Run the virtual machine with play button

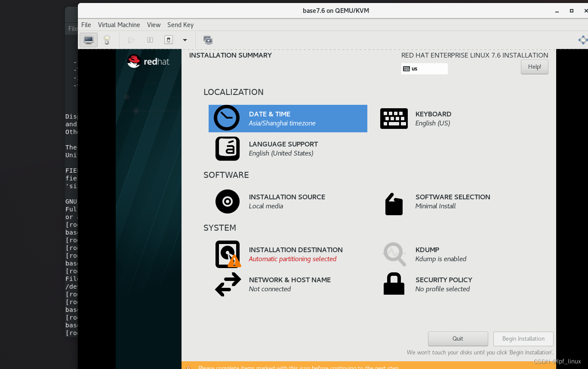tap(131, 40)
